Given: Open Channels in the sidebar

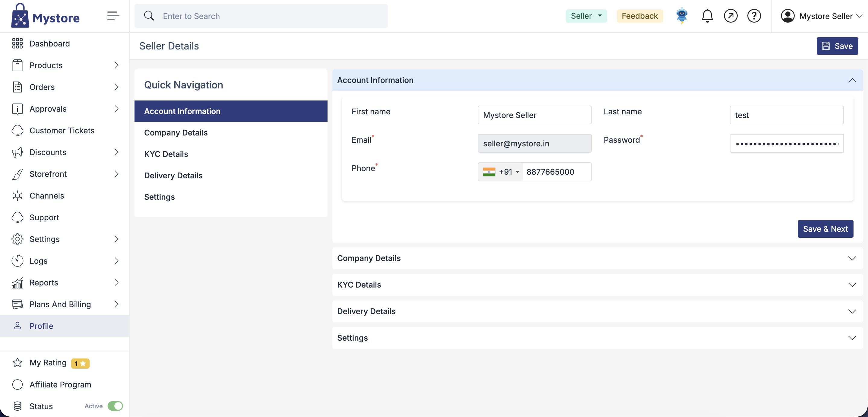Looking at the screenshot, I should point(47,196).
